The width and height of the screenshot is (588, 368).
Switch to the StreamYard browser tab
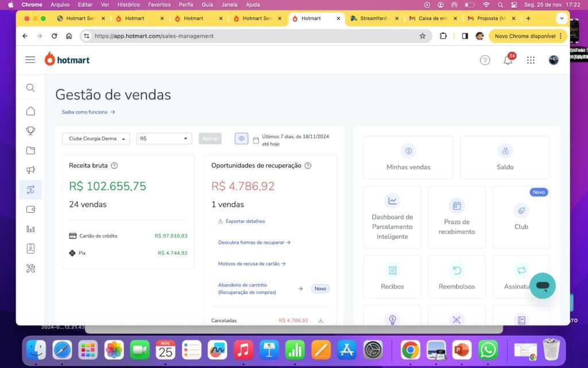(373, 18)
